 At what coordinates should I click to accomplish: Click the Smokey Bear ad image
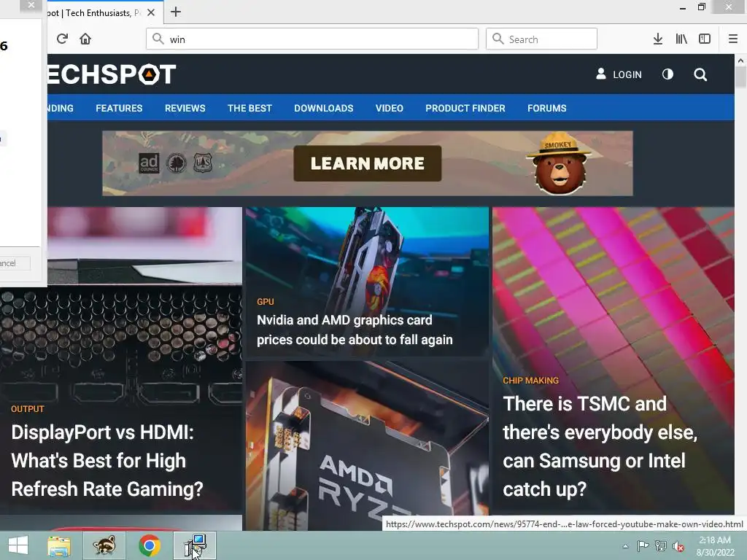click(558, 163)
